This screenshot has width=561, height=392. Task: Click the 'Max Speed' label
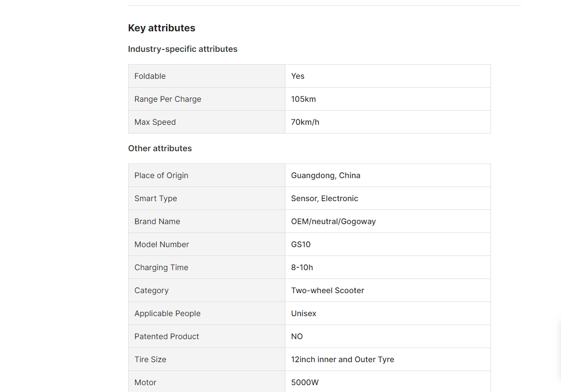pyautogui.click(x=155, y=122)
